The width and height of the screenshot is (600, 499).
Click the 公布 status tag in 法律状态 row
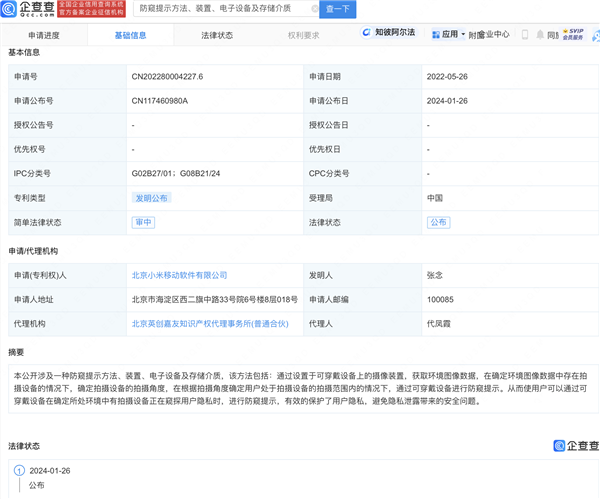(438, 222)
